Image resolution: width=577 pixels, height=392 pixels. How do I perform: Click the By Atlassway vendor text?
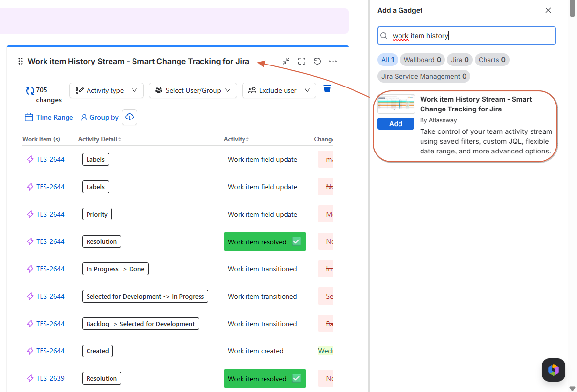438,120
